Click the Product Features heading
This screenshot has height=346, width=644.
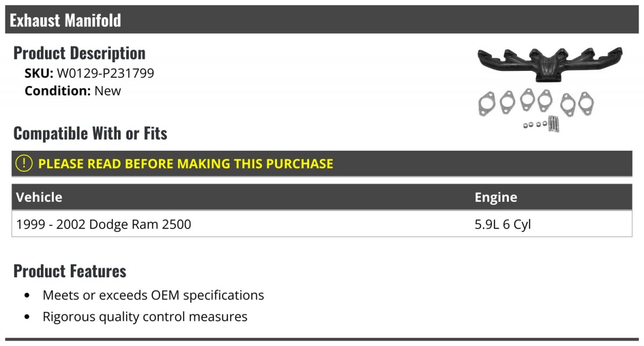pos(70,271)
